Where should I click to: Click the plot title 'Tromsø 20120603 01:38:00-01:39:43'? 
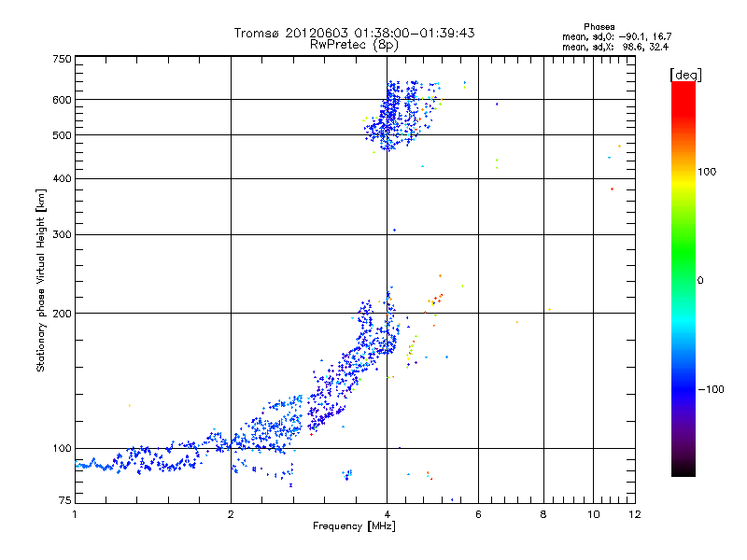click(354, 33)
